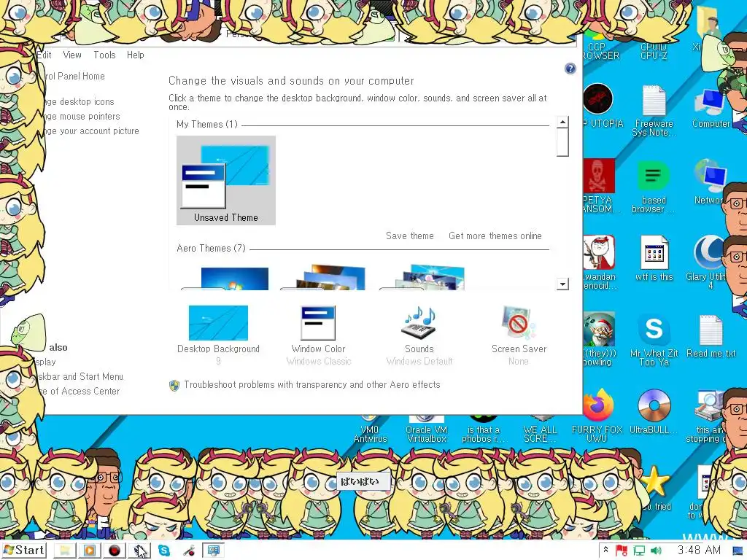Select the Windows 7 Aero theme thumbnail
Screen dimensions: 747x560
[226, 278]
